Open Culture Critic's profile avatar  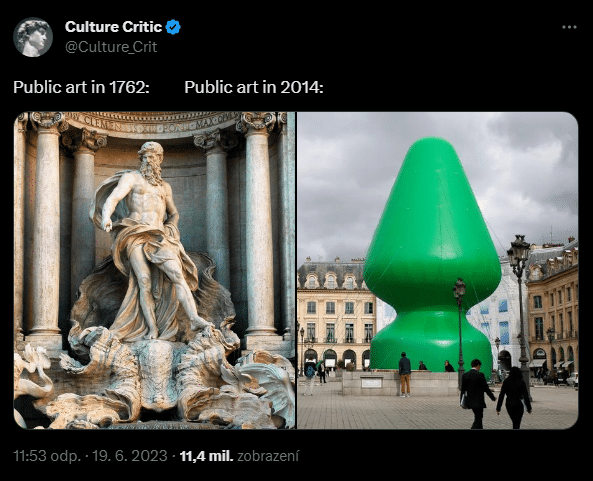pyautogui.click(x=33, y=37)
